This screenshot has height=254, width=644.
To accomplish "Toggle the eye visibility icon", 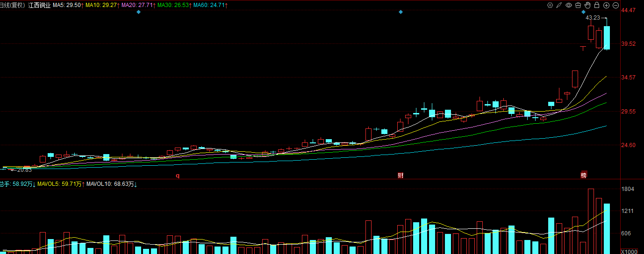I will [x=569, y=5].
